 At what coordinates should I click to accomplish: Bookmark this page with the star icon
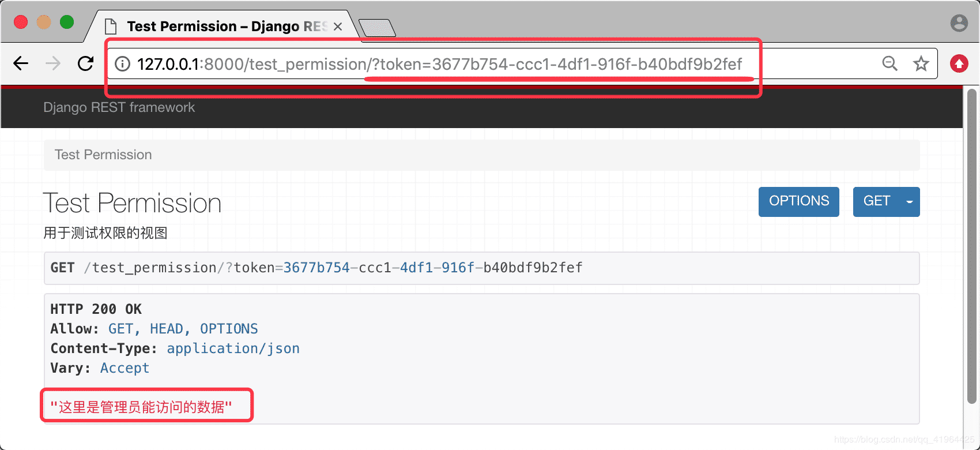point(921,63)
